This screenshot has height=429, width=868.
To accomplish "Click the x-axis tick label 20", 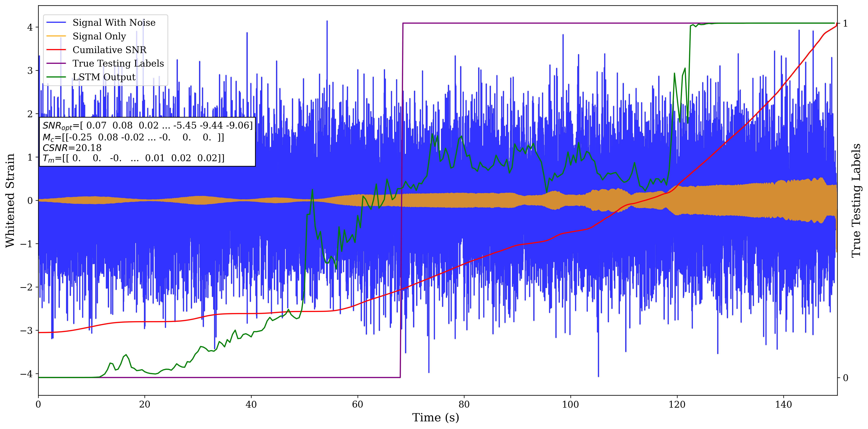I will coord(144,404).
